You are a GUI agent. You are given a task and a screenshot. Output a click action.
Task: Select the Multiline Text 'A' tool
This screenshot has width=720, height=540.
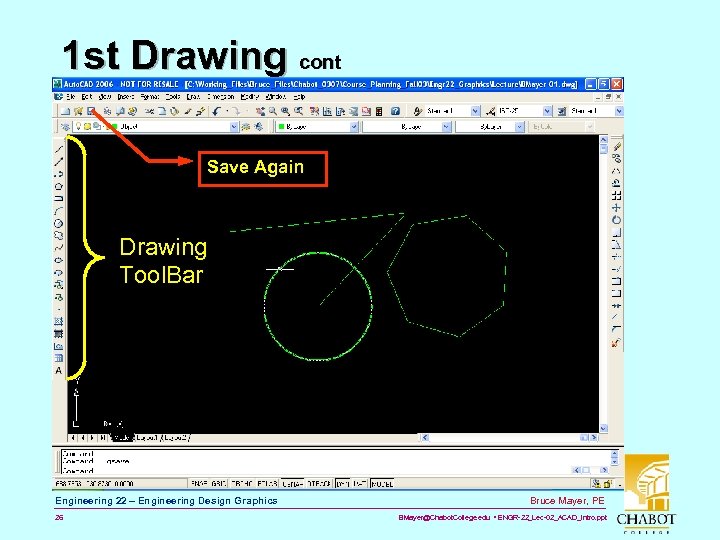tap(59, 371)
